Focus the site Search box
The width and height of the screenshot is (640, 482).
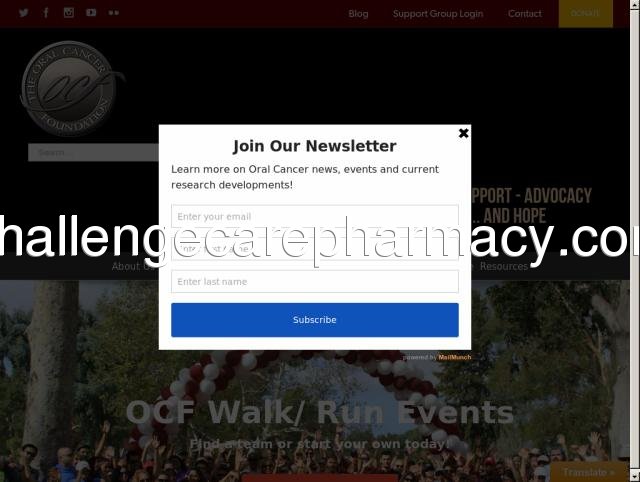click(93, 153)
